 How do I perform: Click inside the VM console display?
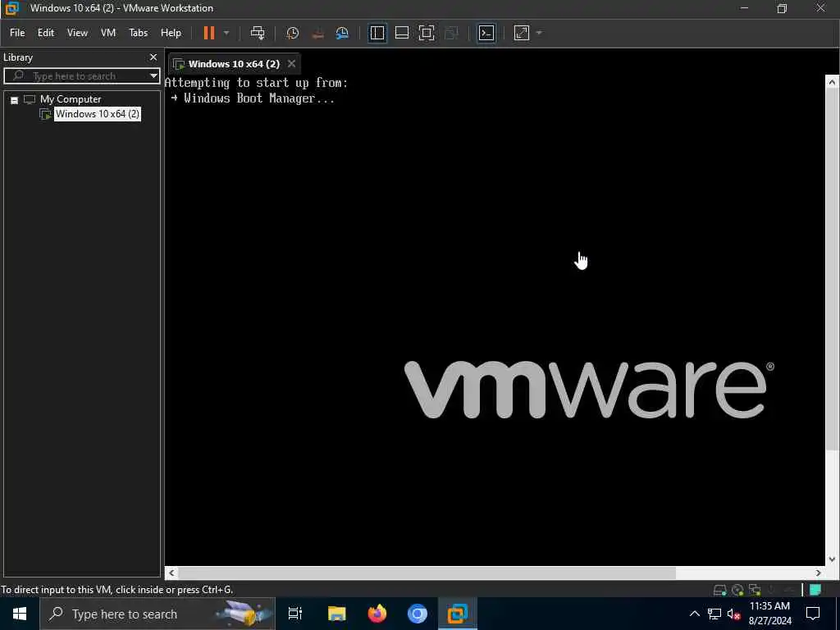click(x=495, y=322)
